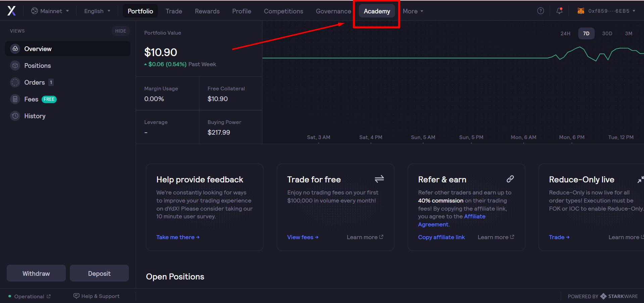The height and width of the screenshot is (303, 644).
Task: Click the FREE badge next to Fees
Action: point(49,99)
